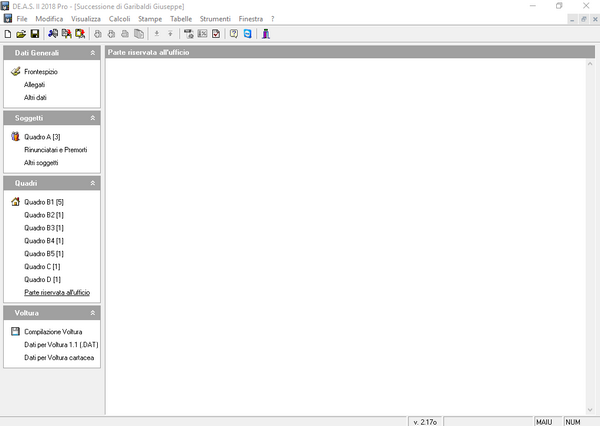Click second toolbar icon with red arrow
The height and width of the screenshot is (426, 600).
tap(67, 34)
